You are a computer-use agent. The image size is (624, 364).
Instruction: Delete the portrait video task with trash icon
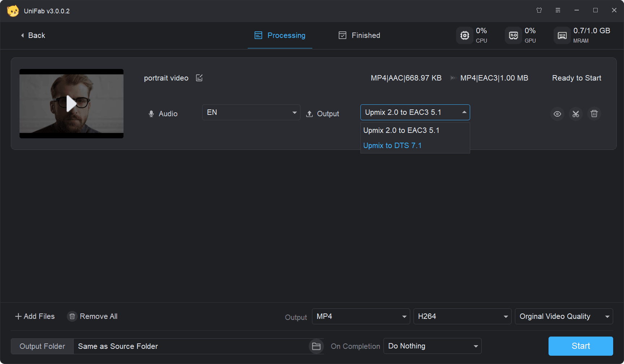(594, 114)
